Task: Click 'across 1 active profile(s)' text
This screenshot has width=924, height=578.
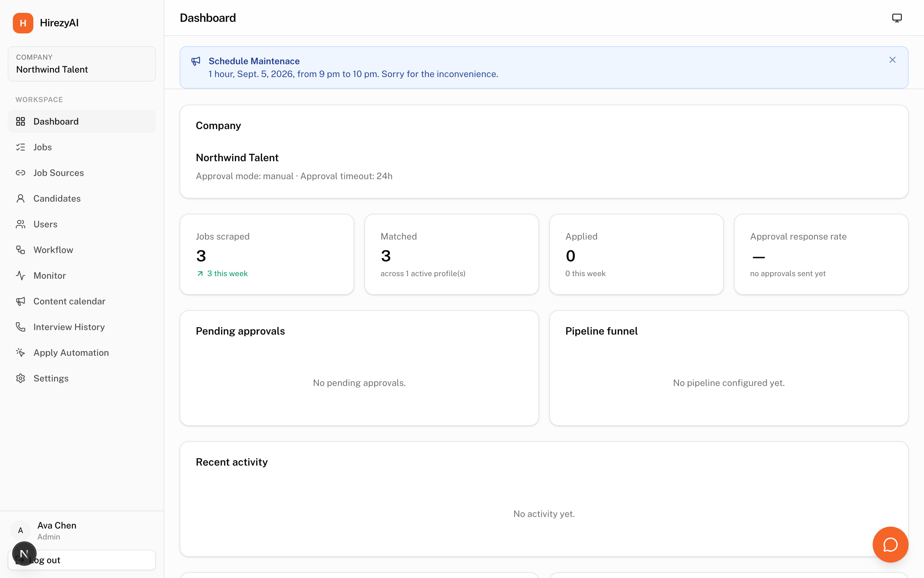Action: (423, 274)
